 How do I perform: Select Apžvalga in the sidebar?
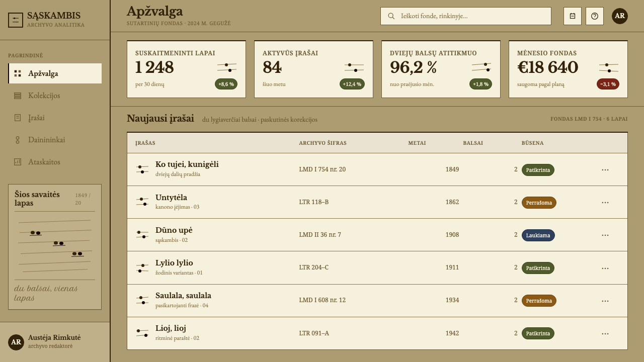(x=55, y=73)
